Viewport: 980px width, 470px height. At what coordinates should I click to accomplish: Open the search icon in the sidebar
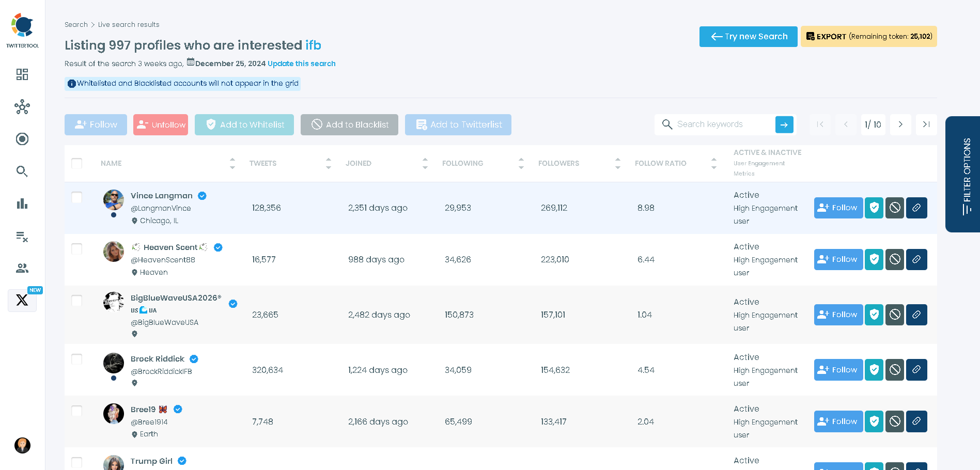click(x=22, y=171)
